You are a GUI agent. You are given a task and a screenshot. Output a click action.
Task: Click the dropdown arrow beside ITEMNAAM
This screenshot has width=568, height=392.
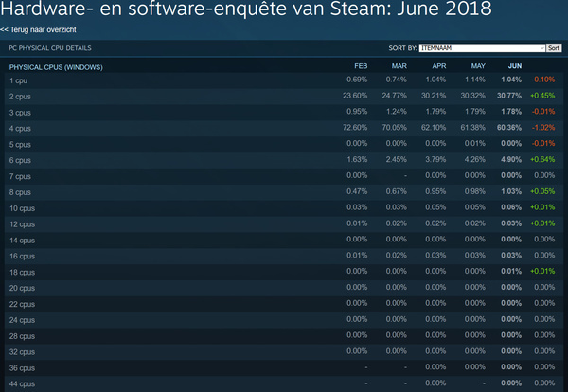click(x=541, y=48)
